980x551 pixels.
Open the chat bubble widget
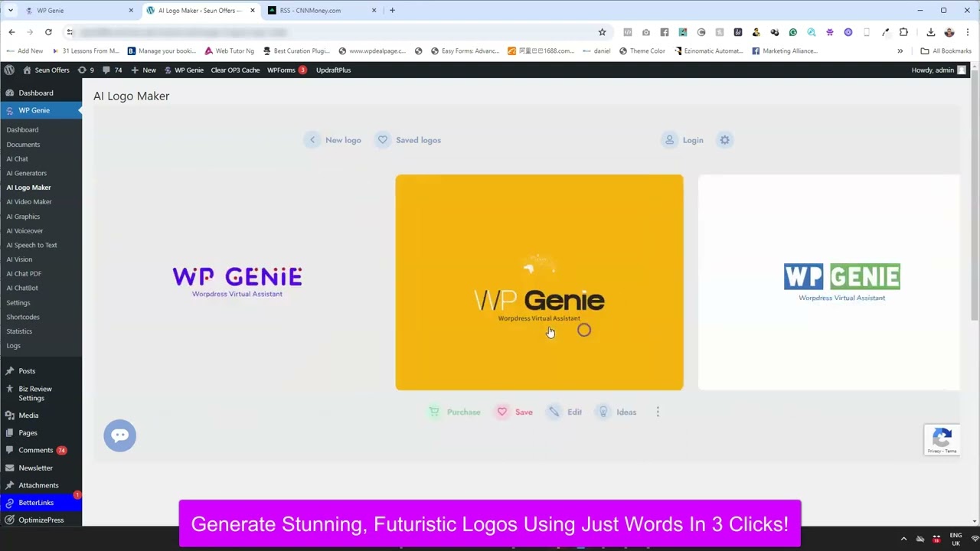tap(119, 435)
